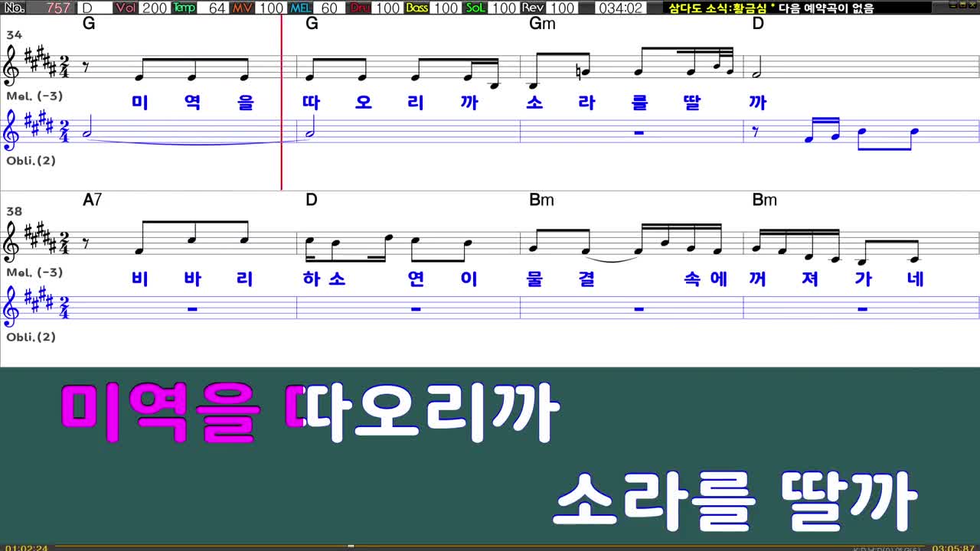The image size is (980, 551).
Task: Click the blue MEL label
Action: pyautogui.click(x=301, y=8)
